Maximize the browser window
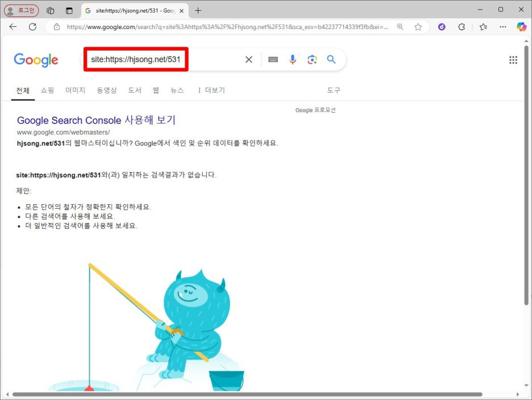532x400 pixels. pyautogui.click(x=500, y=10)
